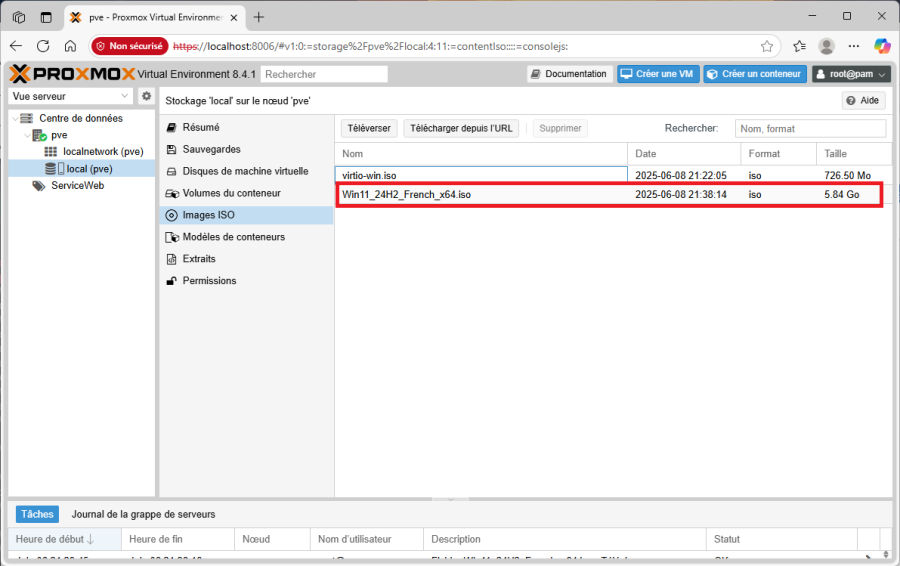Screen dimensions: 900x566
Task: Click the Non sécurisé security badge
Action: click(x=130, y=46)
